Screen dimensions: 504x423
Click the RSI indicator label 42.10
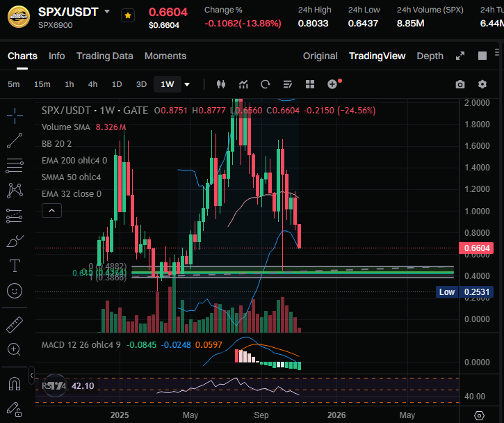pos(68,385)
